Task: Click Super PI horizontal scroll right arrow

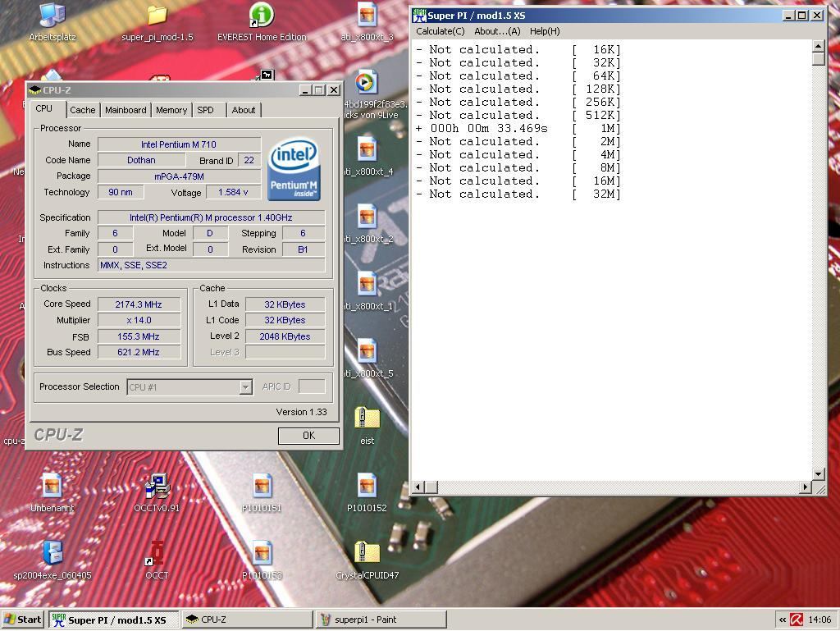Action: coord(806,487)
